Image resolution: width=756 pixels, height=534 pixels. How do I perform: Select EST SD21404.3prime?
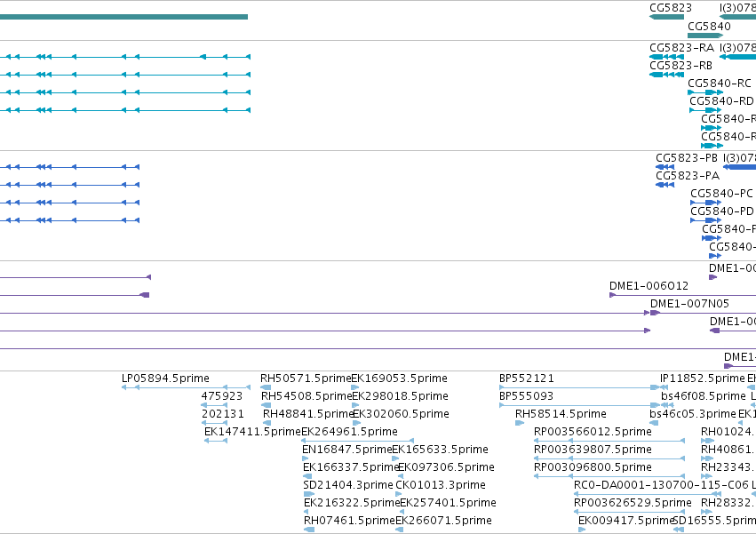348,485
